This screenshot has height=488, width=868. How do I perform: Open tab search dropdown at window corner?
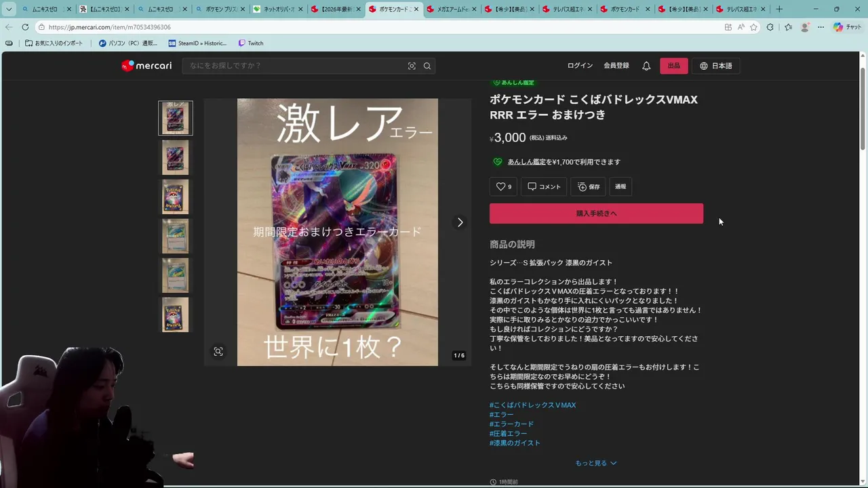tap(9, 9)
